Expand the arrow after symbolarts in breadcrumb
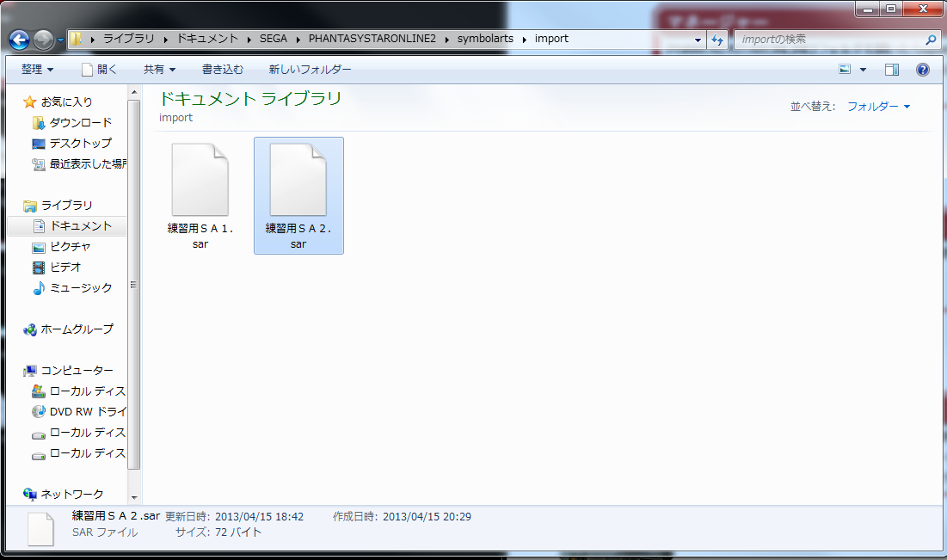This screenshot has height=560, width=947. [524, 40]
